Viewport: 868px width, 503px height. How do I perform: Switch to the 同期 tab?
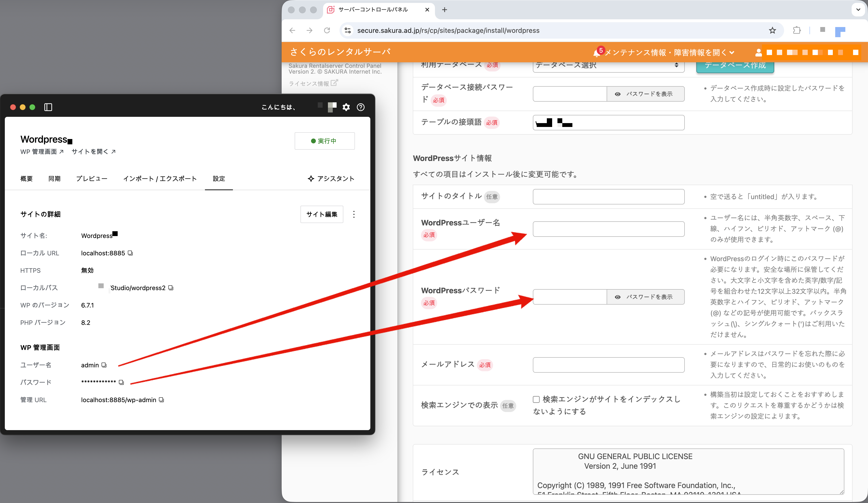pos(54,179)
